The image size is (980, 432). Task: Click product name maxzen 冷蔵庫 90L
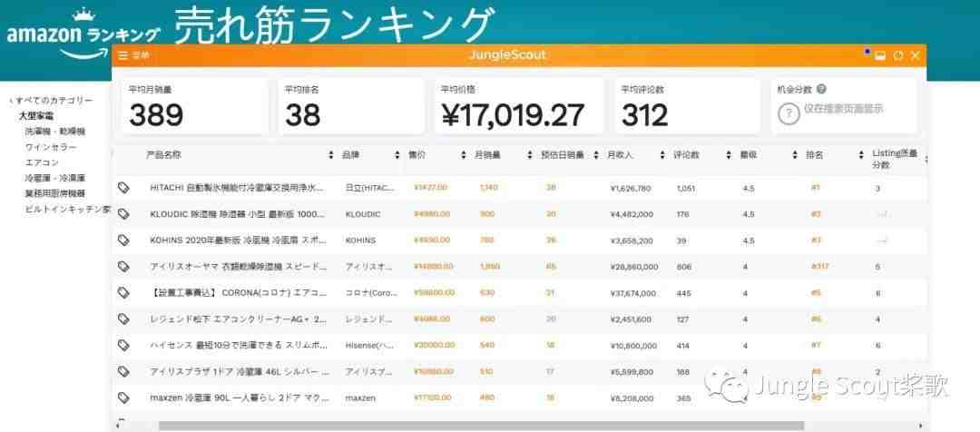(x=238, y=398)
